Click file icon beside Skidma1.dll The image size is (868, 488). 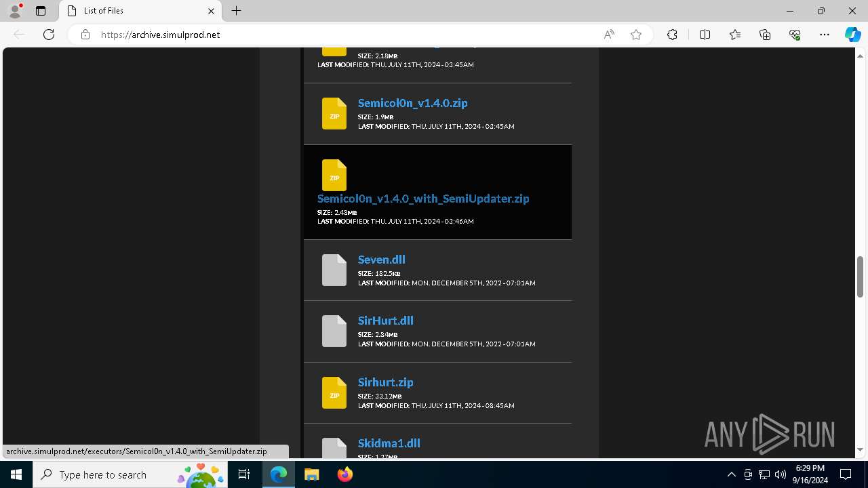coord(334,448)
